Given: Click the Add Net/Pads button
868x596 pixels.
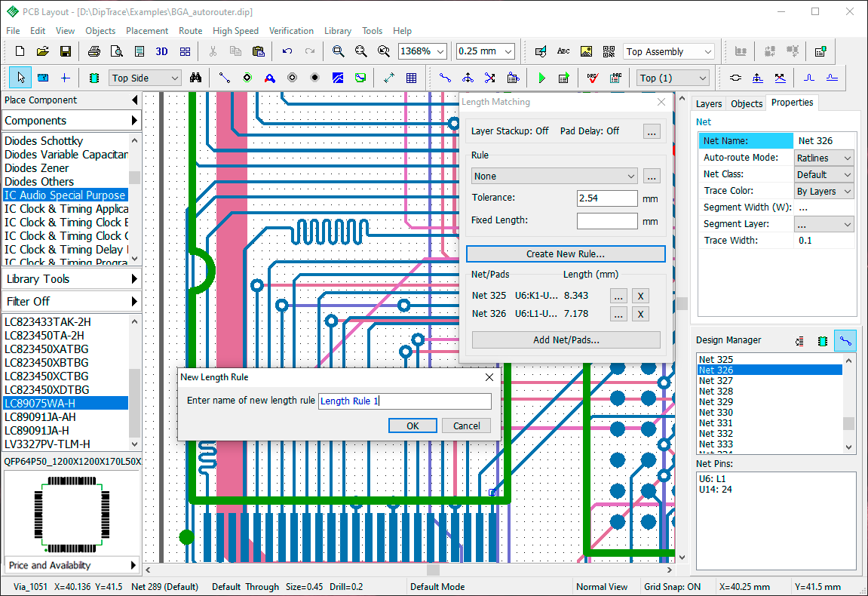Looking at the screenshot, I should pos(566,339).
